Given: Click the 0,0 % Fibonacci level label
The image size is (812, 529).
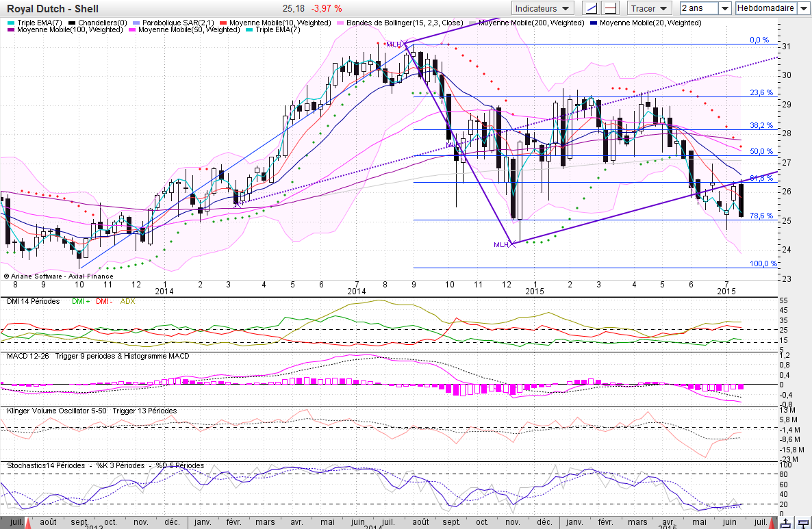Looking at the screenshot, I should point(759,40).
